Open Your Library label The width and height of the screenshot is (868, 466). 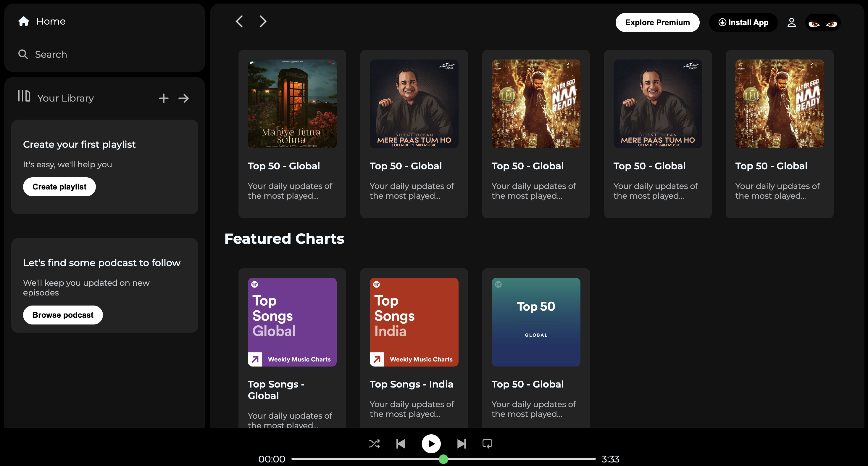click(65, 98)
